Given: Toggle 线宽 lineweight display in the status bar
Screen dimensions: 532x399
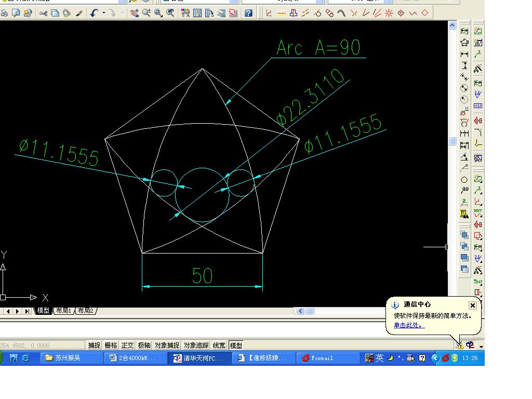Looking at the screenshot, I should 219,345.
